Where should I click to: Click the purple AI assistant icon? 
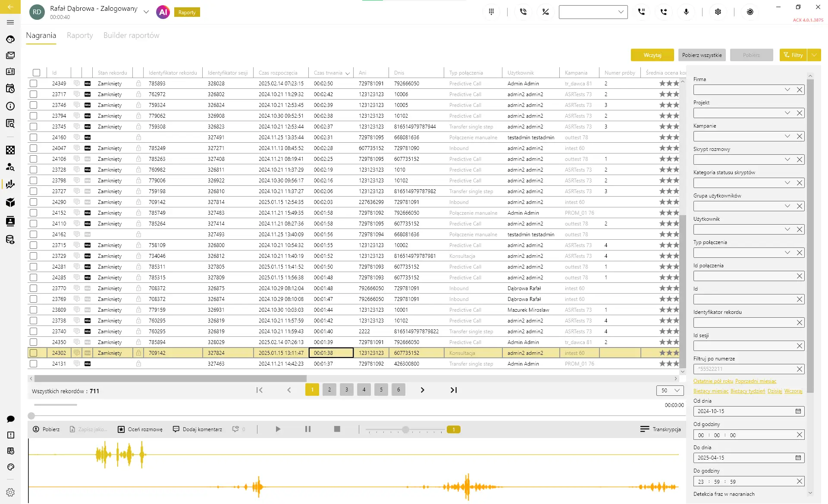coord(163,12)
